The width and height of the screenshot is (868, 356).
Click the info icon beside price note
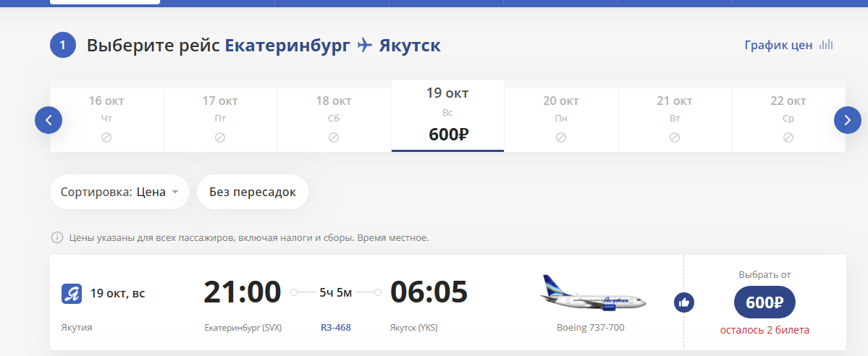point(56,237)
